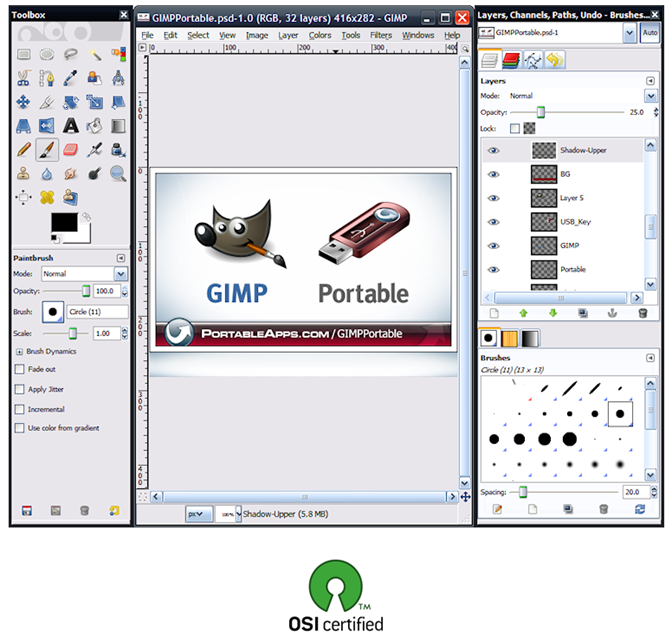Open the Layers panel menu arrow
Image resolution: width=672 pixels, height=638 pixels.
(650, 81)
